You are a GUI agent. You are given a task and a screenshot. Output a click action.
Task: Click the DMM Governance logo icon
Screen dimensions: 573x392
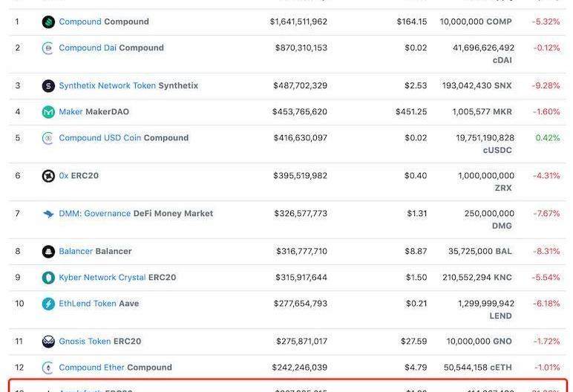pyautogui.click(x=48, y=214)
